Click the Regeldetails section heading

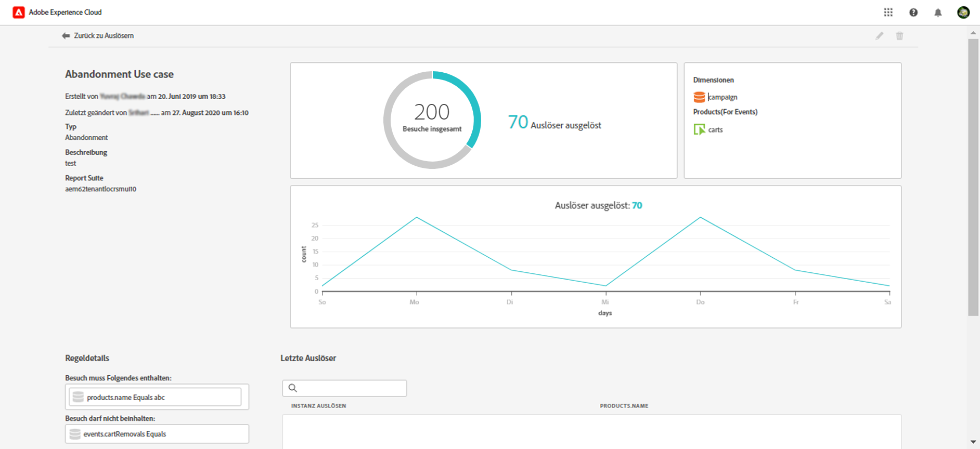pyautogui.click(x=87, y=358)
